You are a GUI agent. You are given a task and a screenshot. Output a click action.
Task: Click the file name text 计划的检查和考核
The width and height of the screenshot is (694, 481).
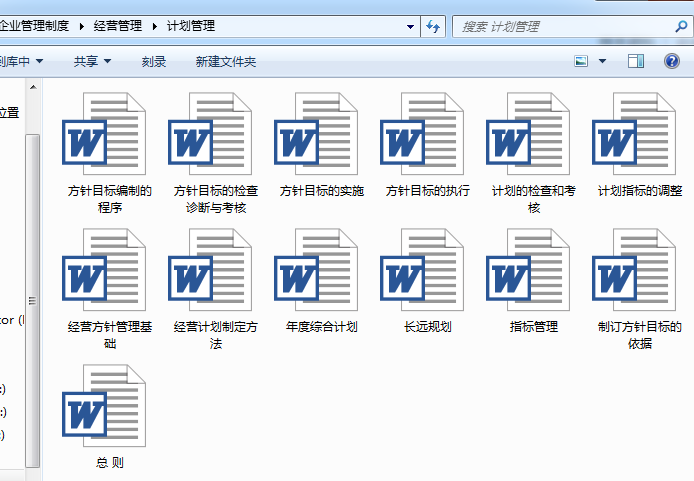click(x=534, y=199)
